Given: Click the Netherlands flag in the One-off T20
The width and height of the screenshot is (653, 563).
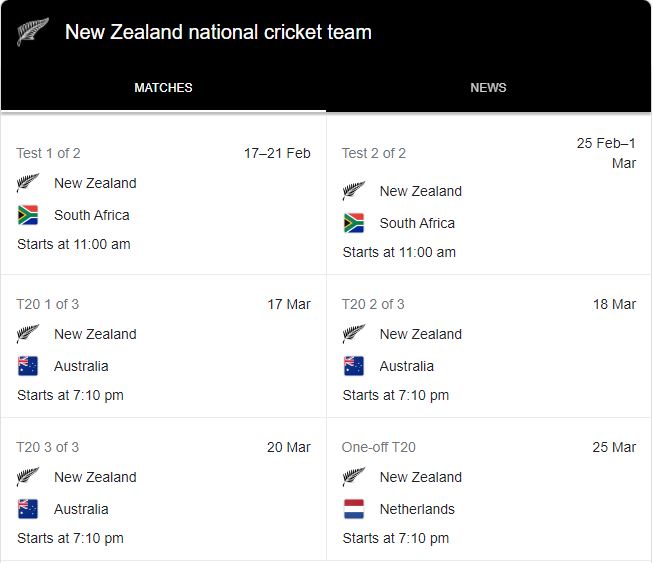Looking at the screenshot, I should (x=354, y=509).
